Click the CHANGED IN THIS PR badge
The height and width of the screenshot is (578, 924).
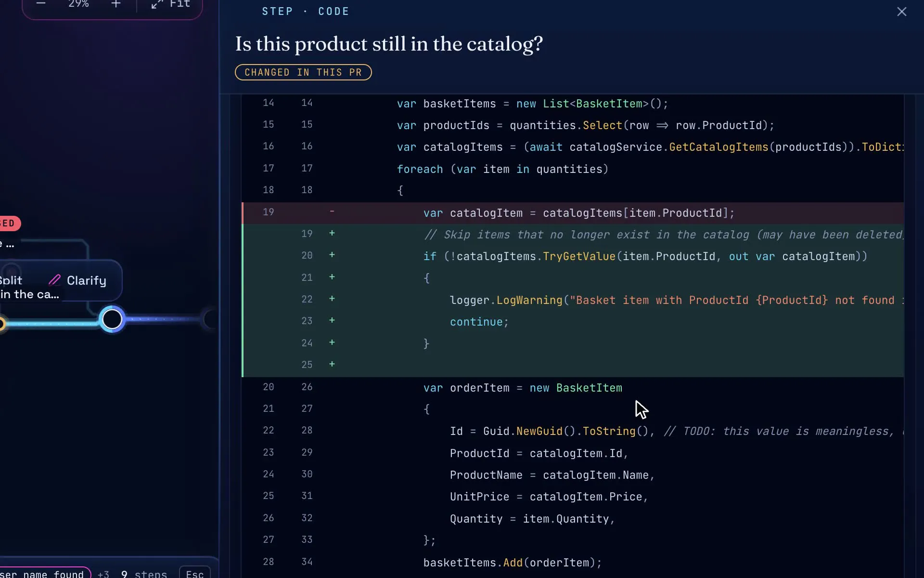click(x=303, y=72)
